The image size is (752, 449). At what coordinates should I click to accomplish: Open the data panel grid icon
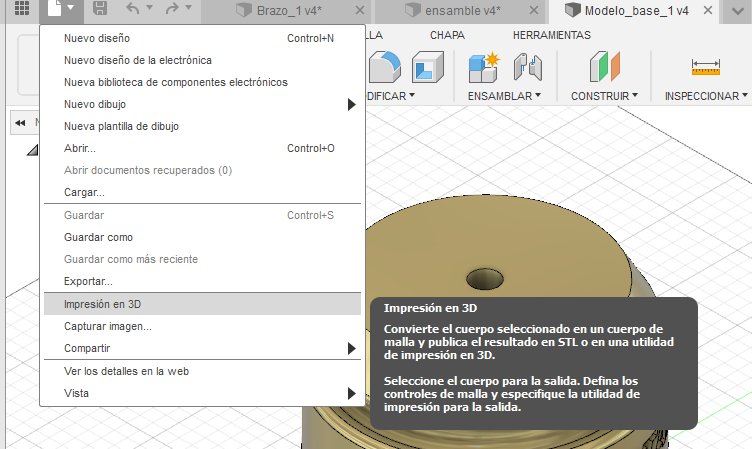[22, 8]
